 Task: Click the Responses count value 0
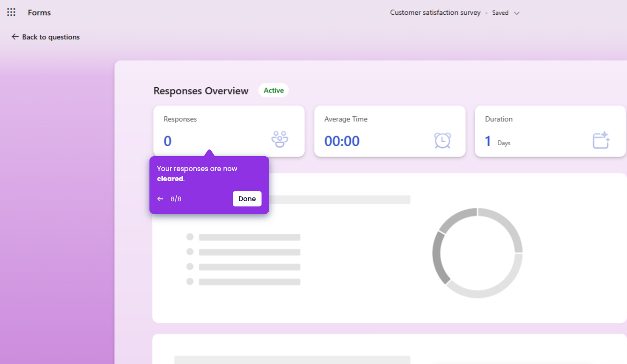click(168, 141)
